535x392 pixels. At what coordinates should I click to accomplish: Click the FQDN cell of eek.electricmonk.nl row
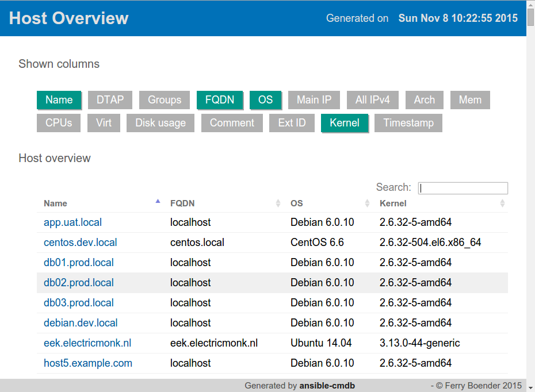214,343
